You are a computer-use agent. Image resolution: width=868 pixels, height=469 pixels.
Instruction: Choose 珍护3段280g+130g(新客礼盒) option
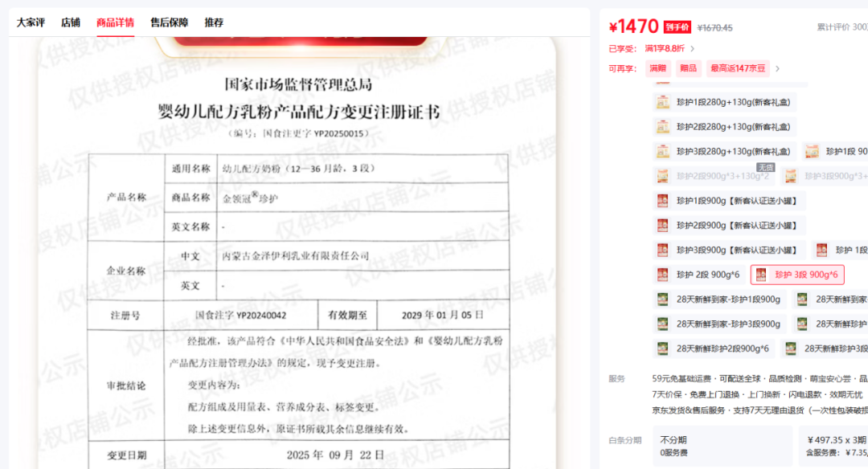point(725,151)
